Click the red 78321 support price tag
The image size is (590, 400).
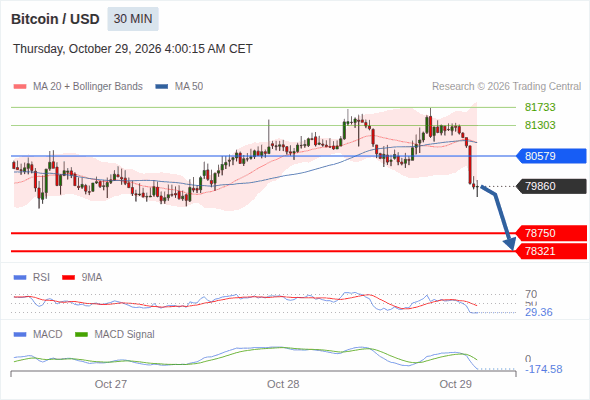551,251
